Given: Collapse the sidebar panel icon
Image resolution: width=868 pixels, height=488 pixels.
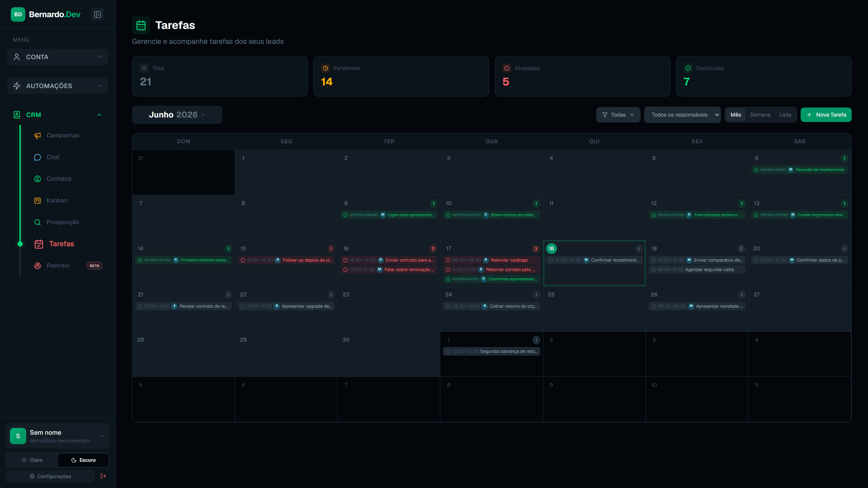Looking at the screenshot, I should point(97,14).
